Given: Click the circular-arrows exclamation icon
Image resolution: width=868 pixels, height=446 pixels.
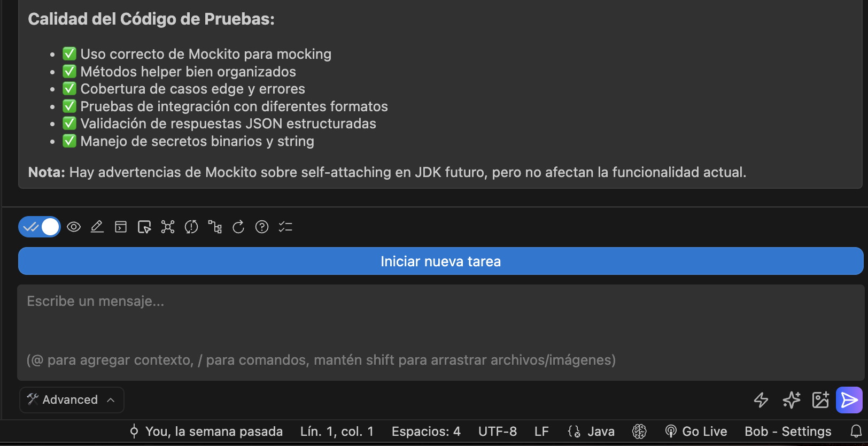Looking at the screenshot, I should pos(191,227).
